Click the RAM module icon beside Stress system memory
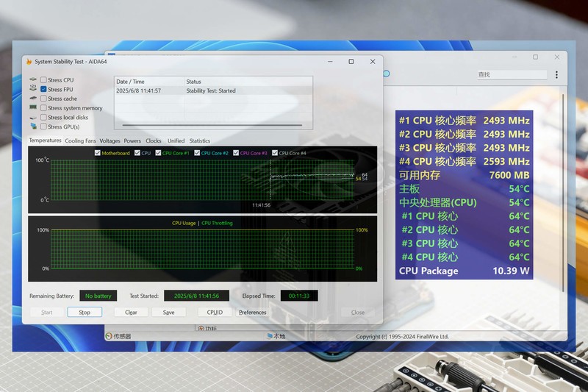This screenshot has height=392, width=588. click(33, 108)
